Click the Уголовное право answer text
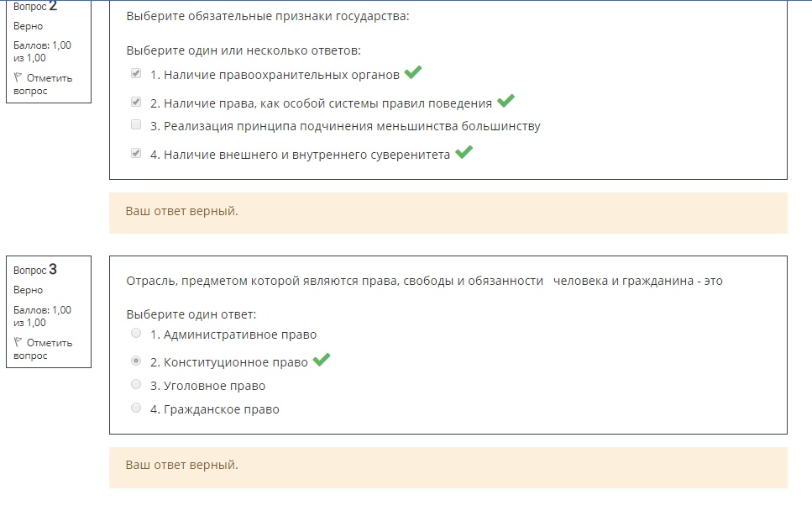The width and height of the screenshot is (812, 506). 207,386
